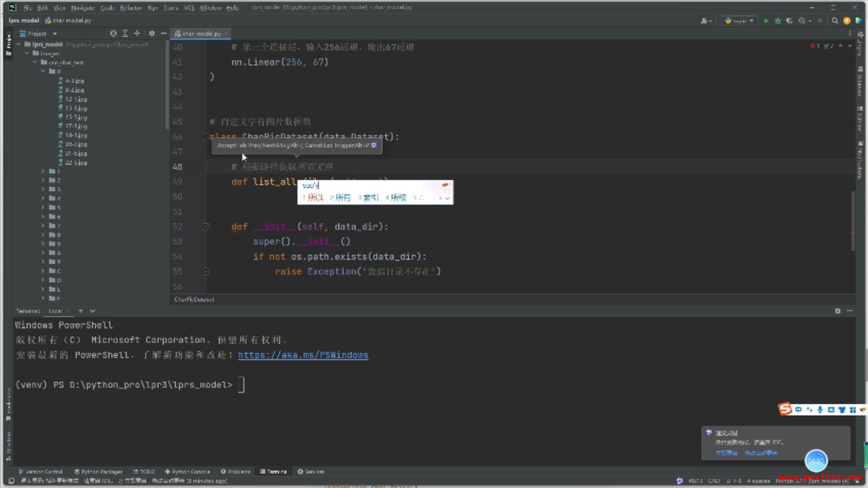Add new terminal session tab
Screen dimensions: 868x488
tap(80, 311)
